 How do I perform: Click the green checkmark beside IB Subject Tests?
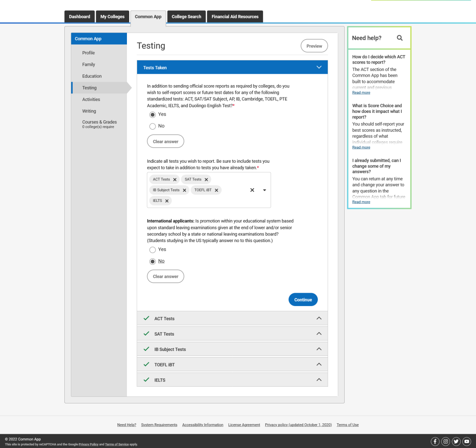pyautogui.click(x=146, y=349)
